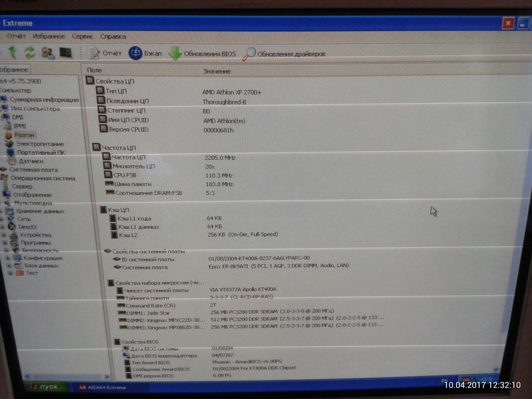Expand the База данных tree node
The width and height of the screenshot is (532, 399).
click(9, 265)
